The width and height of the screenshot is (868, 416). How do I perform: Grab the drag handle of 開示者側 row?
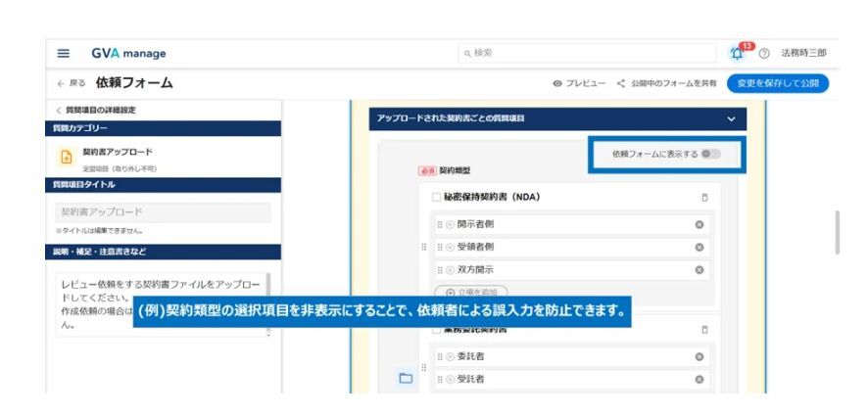[x=440, y=224]
